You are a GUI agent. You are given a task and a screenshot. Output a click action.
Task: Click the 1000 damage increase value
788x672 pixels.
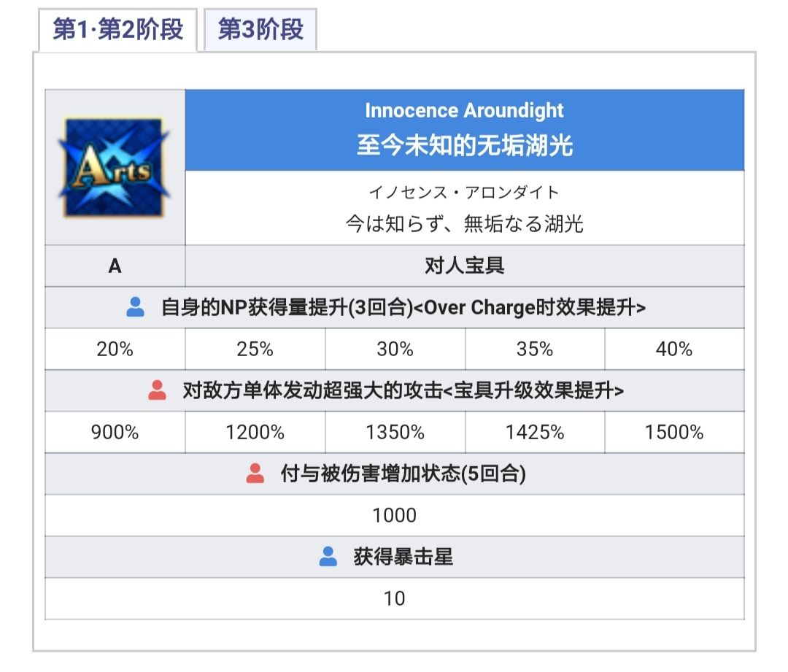point(394,516)
